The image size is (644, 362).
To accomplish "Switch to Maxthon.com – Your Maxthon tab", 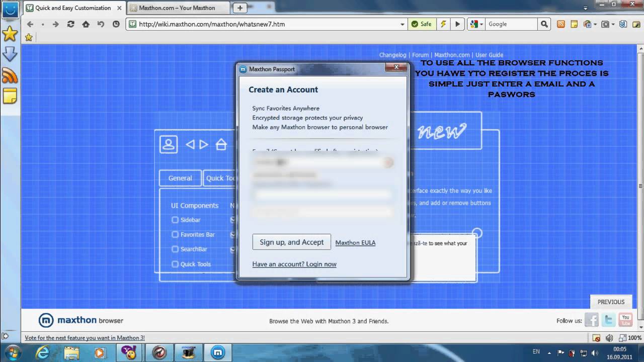I will pyautogui.click(x=177, y=8).
